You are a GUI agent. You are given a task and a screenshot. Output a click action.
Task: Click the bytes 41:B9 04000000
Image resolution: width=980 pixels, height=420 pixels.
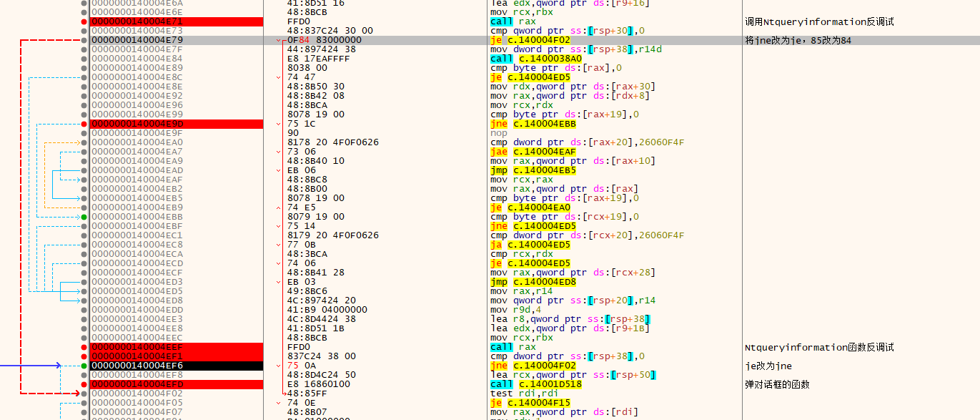coord(327,310)
